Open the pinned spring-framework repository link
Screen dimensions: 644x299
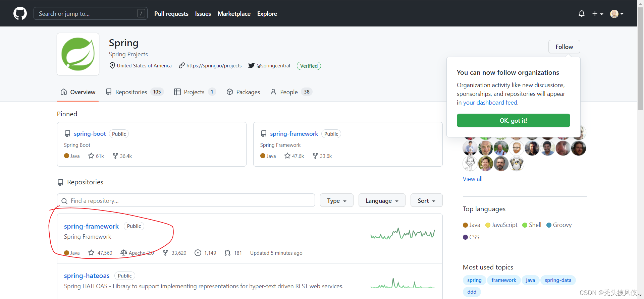(x=294, y=134)
